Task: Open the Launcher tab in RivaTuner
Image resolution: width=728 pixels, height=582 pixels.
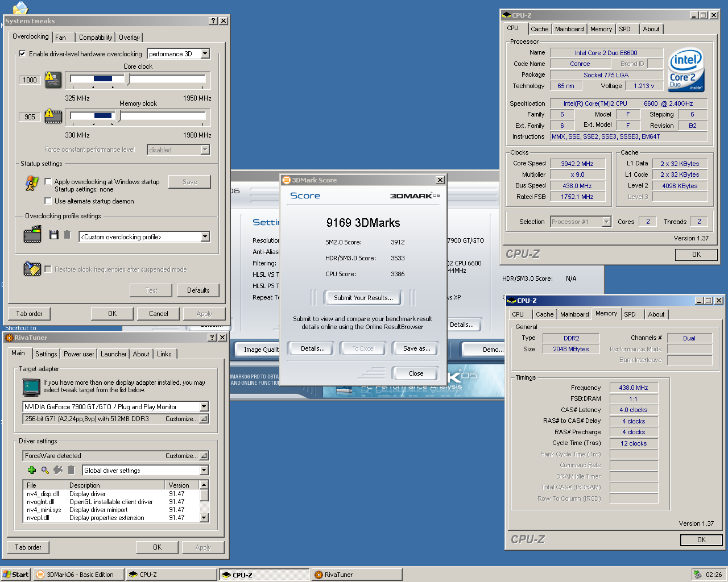Action: tap(114, 354)
